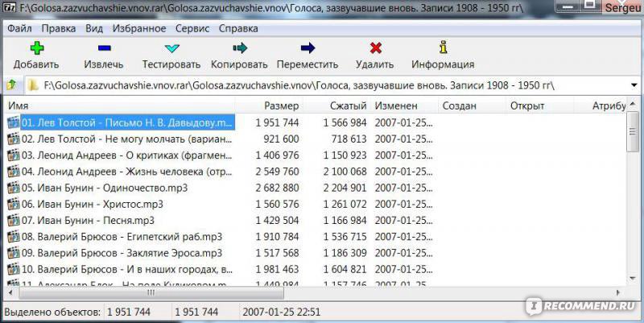Click the Тестировать checkmark icon
Viewport: 644px width, 323px height.
pos(171,48)
